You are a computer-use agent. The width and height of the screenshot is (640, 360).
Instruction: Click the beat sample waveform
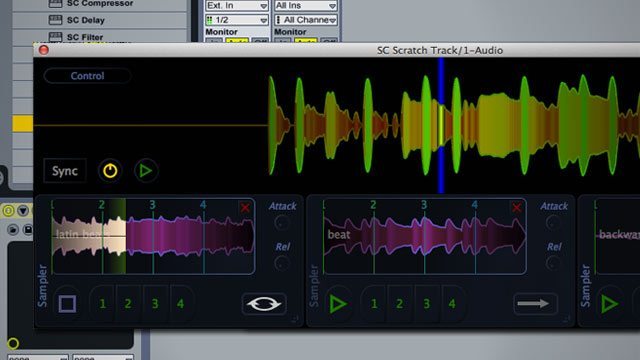click(x=424, y=237)
